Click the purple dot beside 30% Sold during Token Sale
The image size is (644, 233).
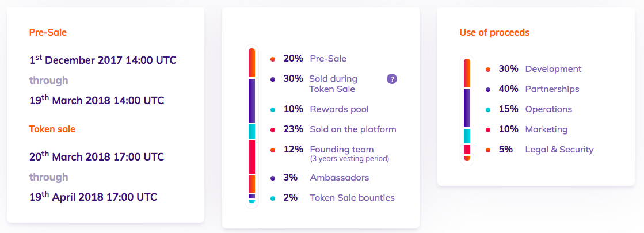pyautogui.click(x=273, y=79)
